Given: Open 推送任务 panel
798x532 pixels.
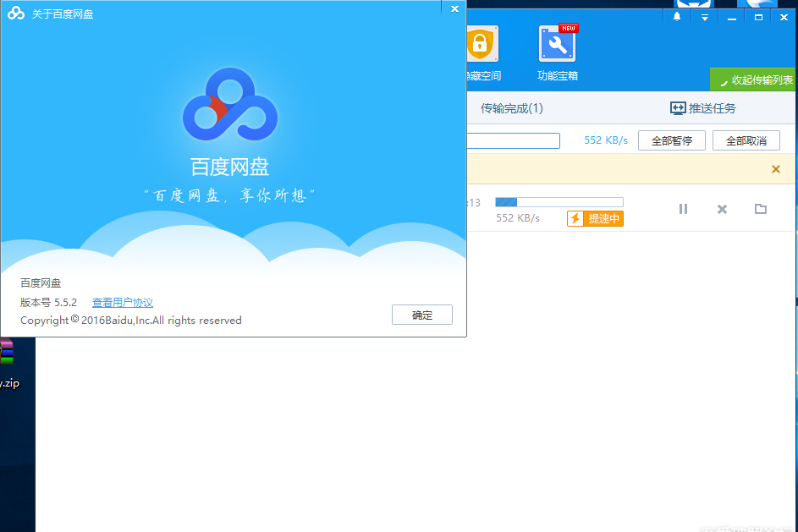Looking at the screenshot, I should tap(703, 108).
